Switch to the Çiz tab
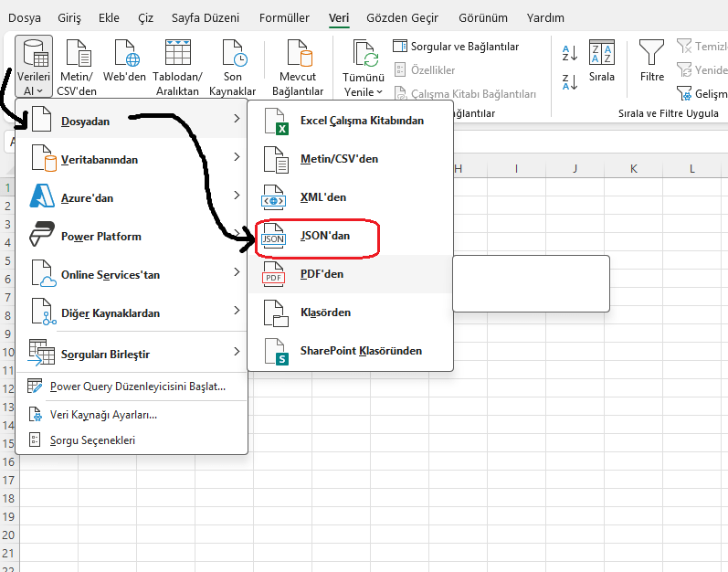This screenshot has height=572, width=728. click(145, 17)
